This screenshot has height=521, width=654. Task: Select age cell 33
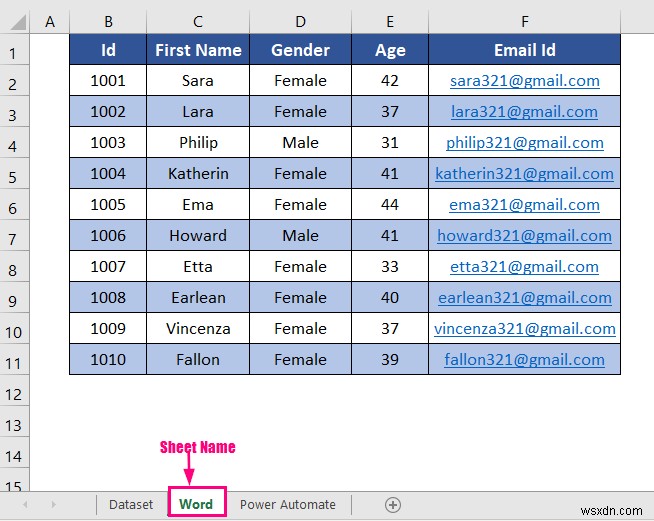(x=390, y=267)
